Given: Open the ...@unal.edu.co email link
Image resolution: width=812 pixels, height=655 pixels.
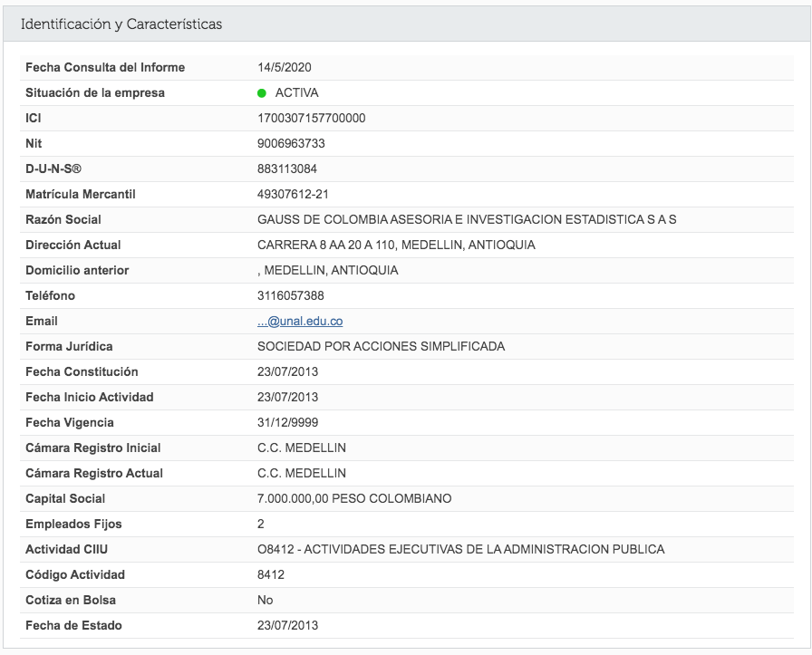Looking at the screenshot, I should (x=300, y=321).
